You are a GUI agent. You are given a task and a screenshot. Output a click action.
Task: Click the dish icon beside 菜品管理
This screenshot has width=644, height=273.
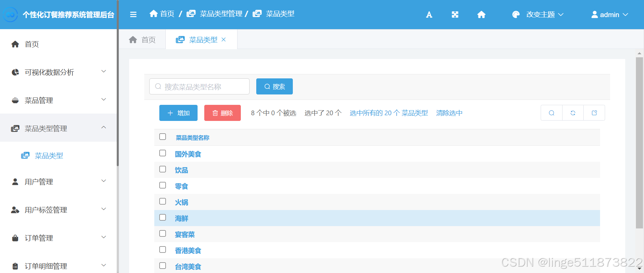click(x=15, y=100)
